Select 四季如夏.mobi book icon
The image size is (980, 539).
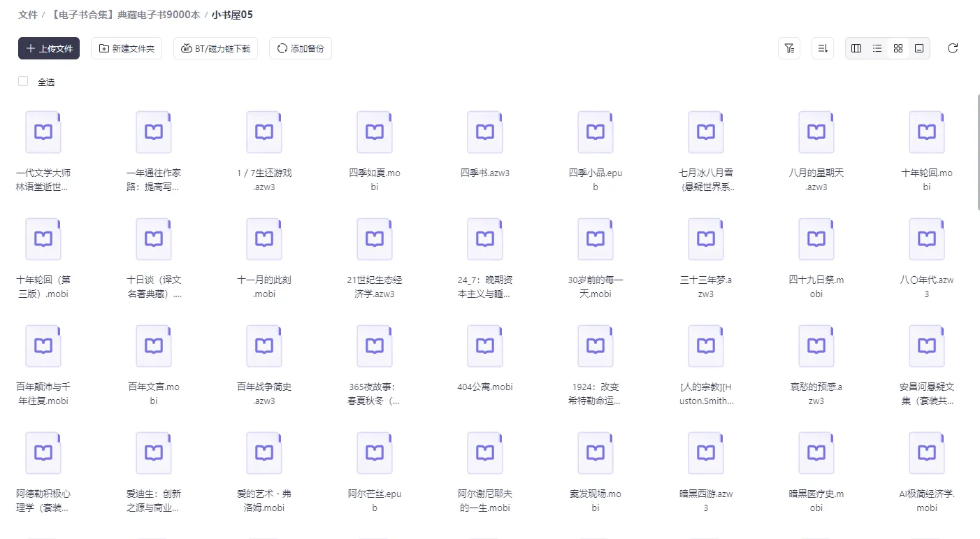tap(375, 131)
